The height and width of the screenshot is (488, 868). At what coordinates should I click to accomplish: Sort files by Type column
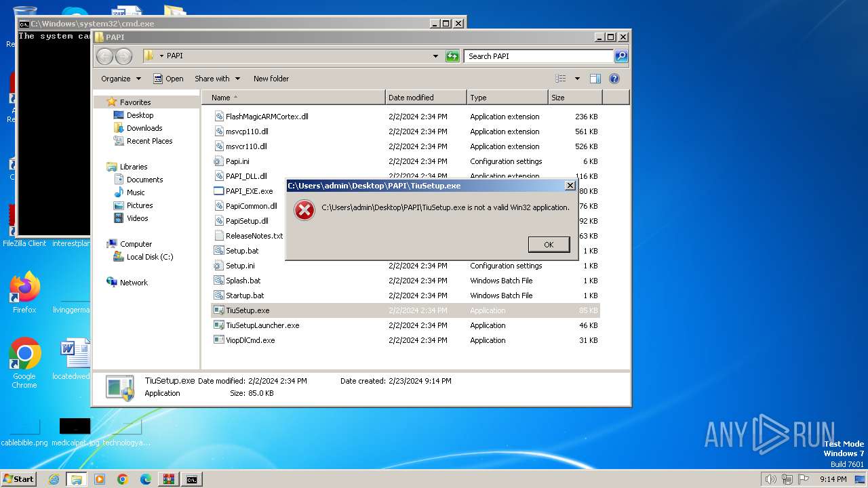coord(507,98)
